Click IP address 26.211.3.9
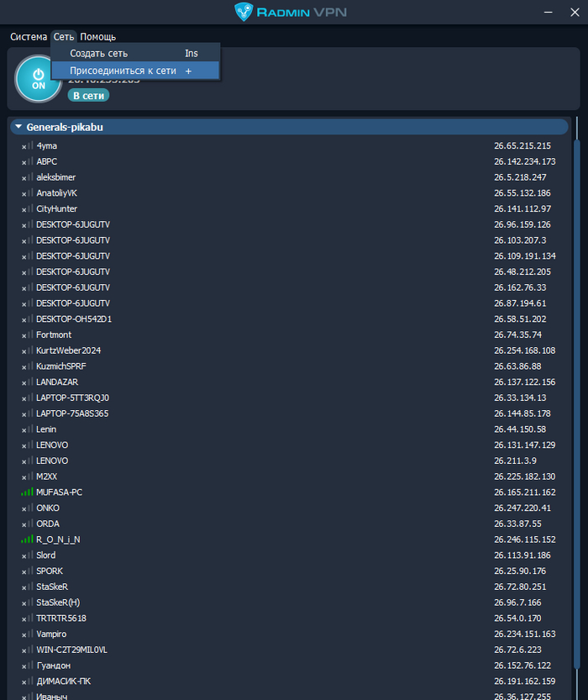The image size is (588, 700). 515,461
